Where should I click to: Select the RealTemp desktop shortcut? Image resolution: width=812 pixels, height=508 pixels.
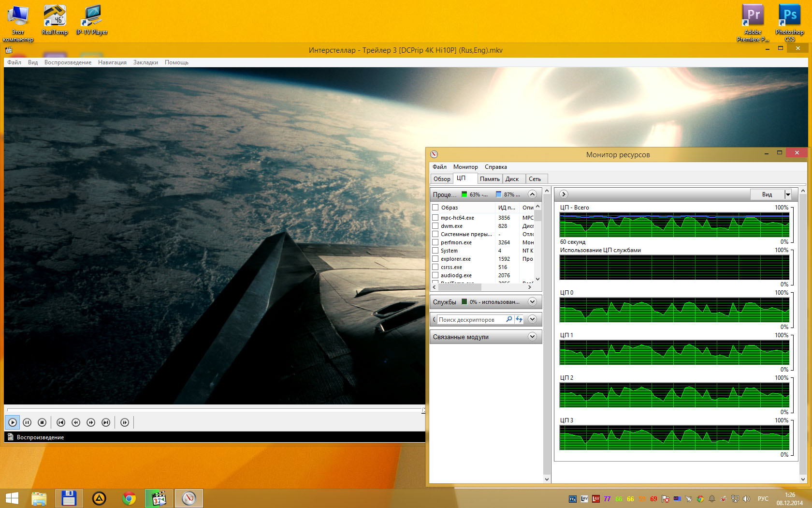(x=55, y=20)
